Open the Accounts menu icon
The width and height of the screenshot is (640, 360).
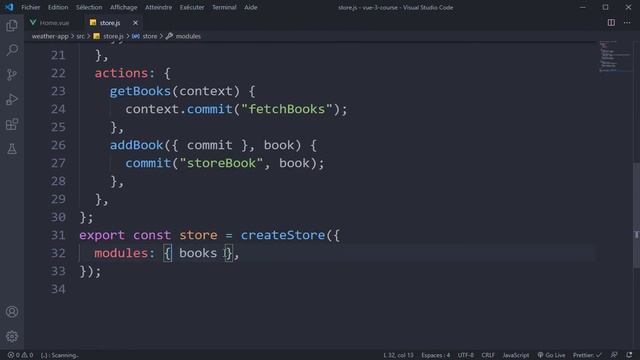tap(12, 312)
